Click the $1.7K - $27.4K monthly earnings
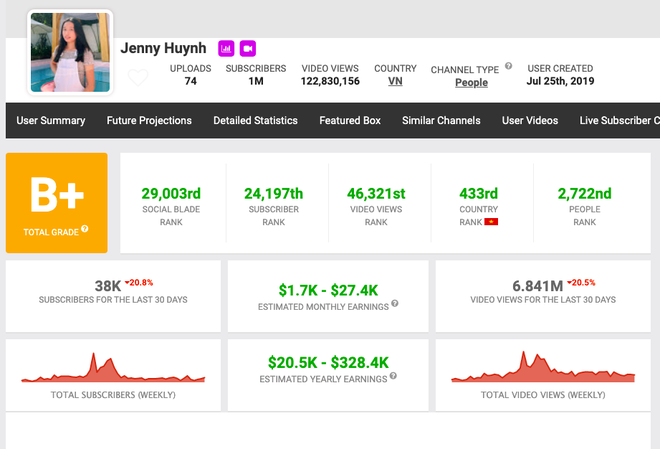The height and width of the screenshot is (449, 660). [x=328, y=290]
